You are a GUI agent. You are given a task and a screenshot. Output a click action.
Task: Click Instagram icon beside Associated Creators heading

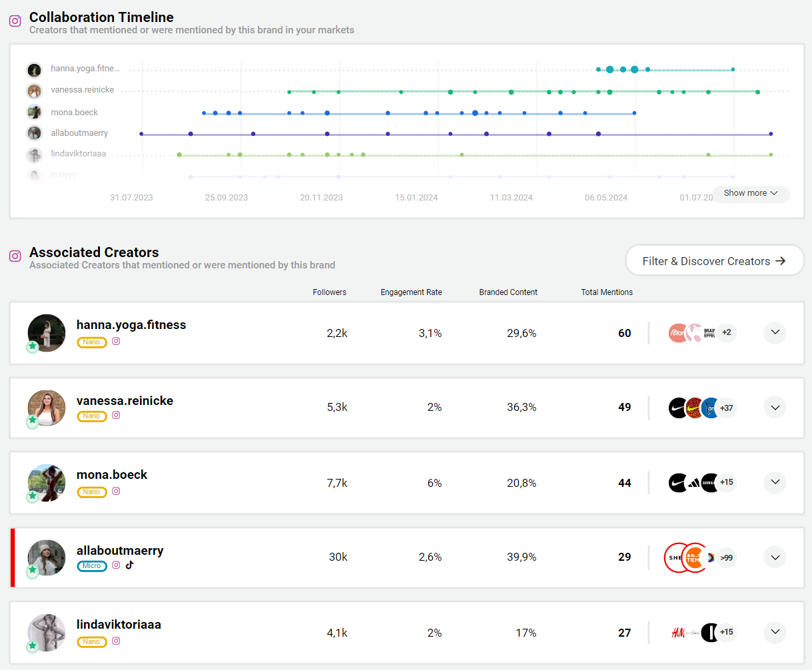coord(15,256)
